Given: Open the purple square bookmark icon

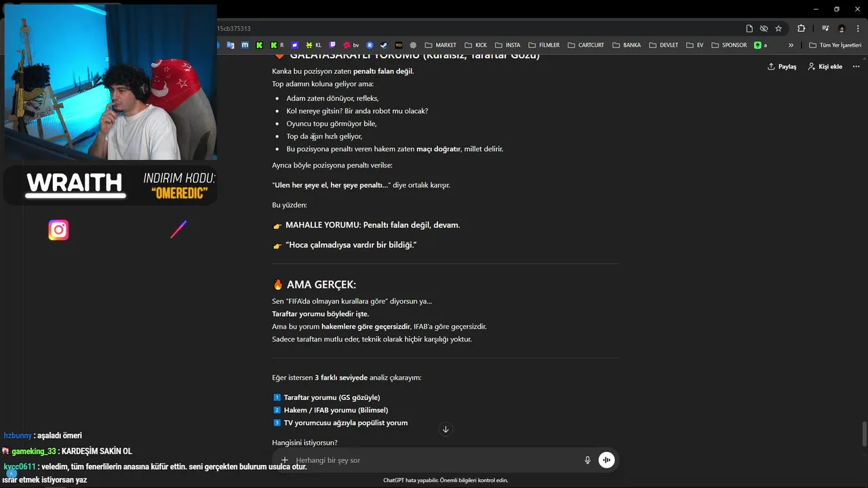Looking at the screenshot, I should click(x=295, y=45).
